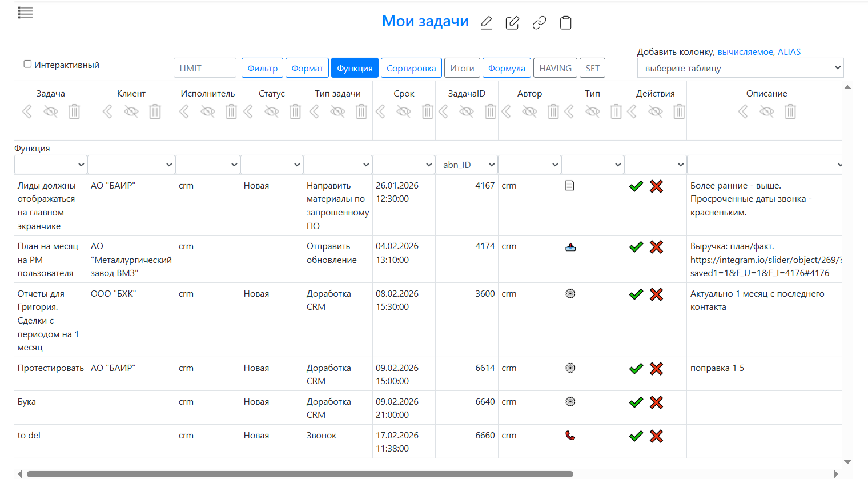Click green checkmark for task 4167
868x503 pixels.
pos(636,186)
